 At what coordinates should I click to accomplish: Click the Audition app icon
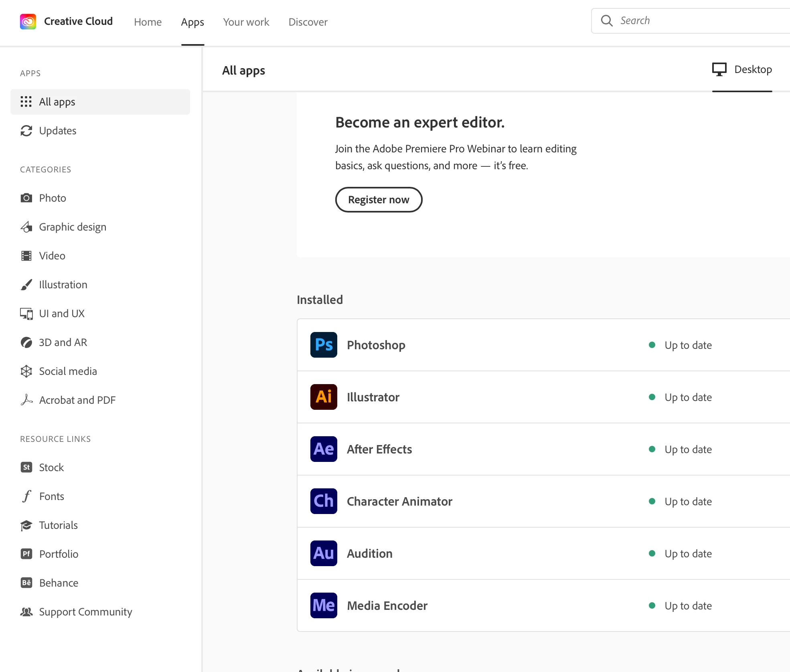click(x=323, y=553)
